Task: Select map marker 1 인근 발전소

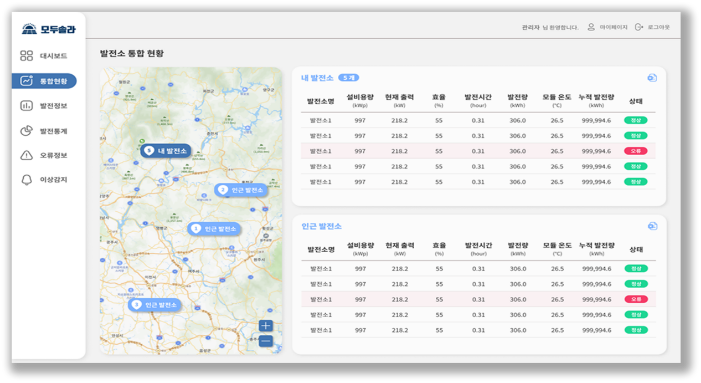Action: [214, 229]
